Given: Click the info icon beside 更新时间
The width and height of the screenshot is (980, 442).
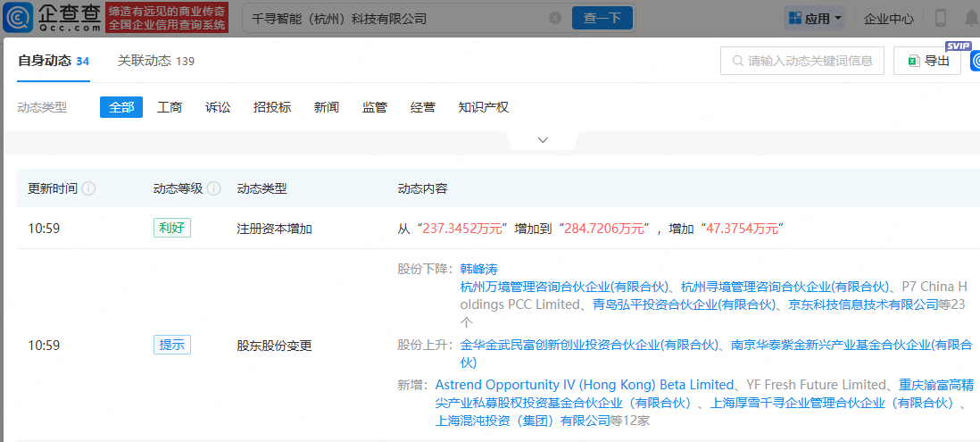Looking at the screenshot, I should (x=89, y=189).
